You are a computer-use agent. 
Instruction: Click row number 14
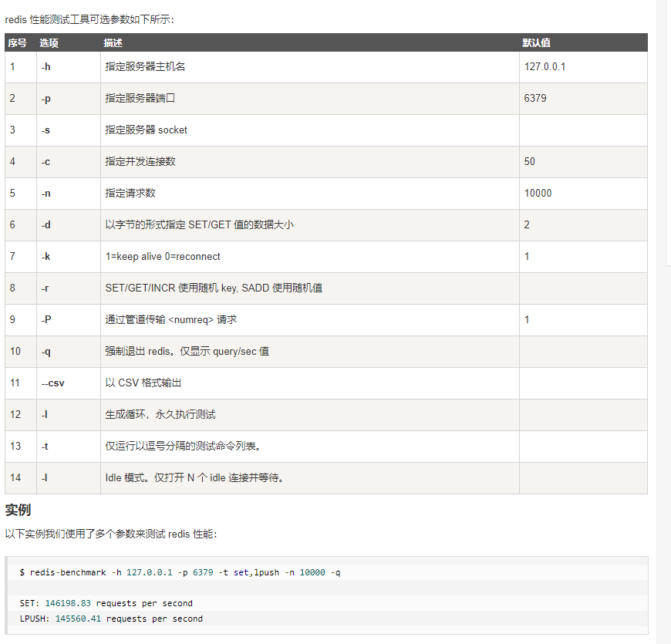pyautogui.click(x=15, y=478)
